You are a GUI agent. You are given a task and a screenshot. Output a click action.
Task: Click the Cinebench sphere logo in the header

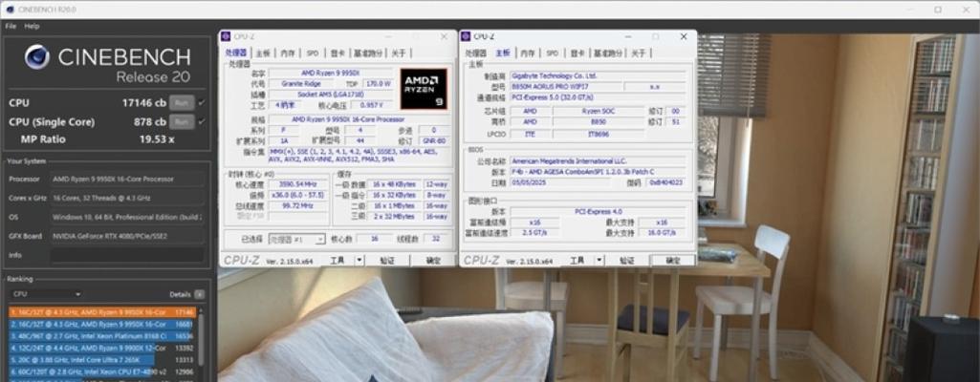pyautogui.click(x=37, y=56)
